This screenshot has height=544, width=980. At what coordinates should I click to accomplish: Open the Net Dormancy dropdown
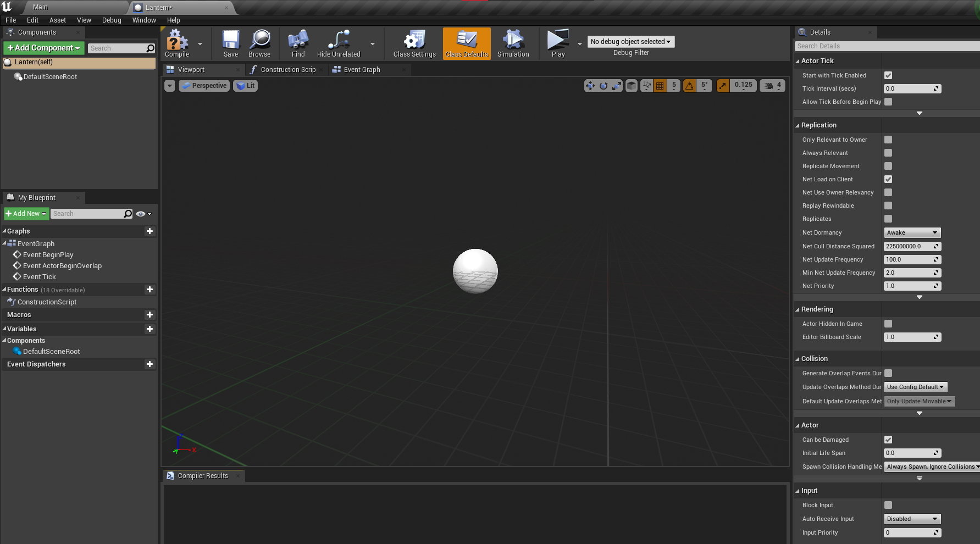[912, 232]
